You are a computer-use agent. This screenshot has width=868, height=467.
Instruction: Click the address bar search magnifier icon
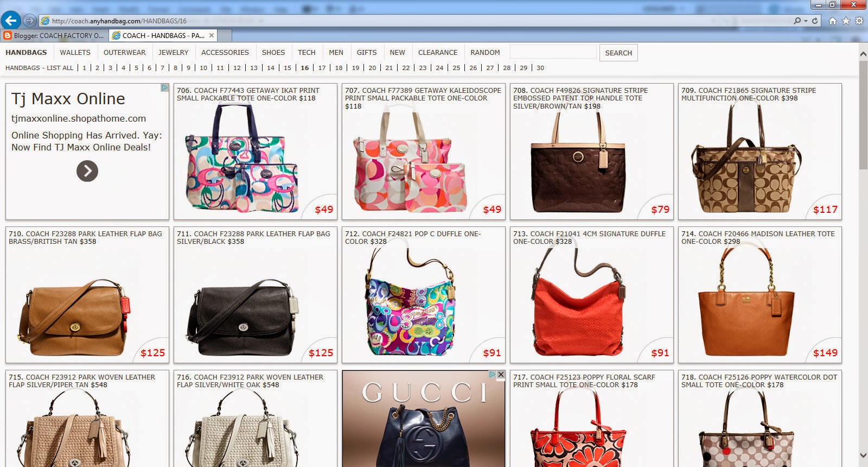coord(797,21)
